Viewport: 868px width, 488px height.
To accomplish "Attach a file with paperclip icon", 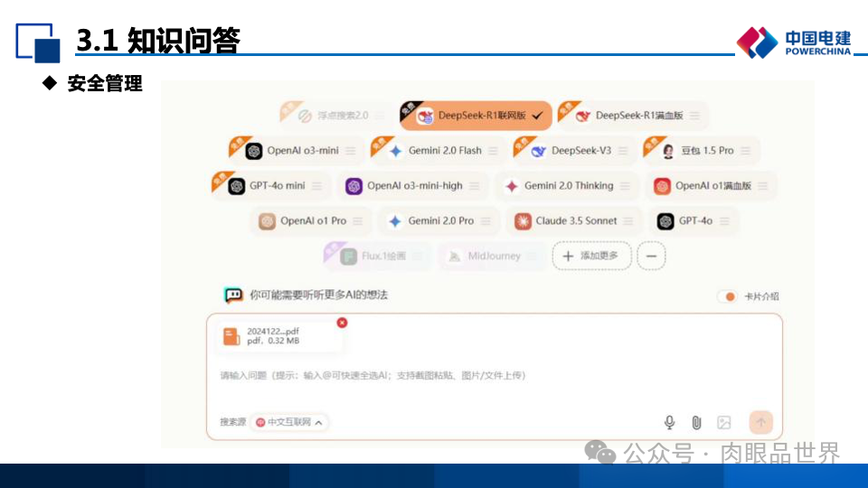I will point(696,423).
